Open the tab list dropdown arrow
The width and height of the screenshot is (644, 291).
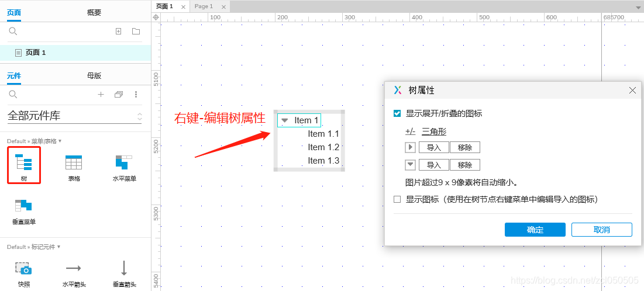(638, 8)
